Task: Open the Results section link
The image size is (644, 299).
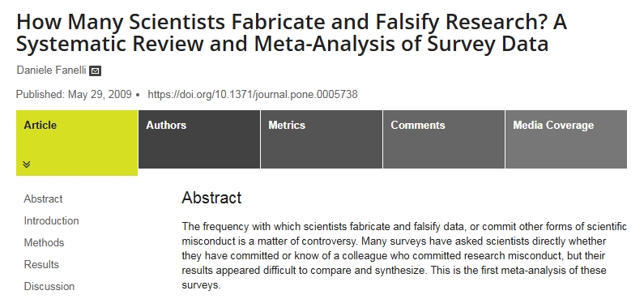Action: pos(41,264)
